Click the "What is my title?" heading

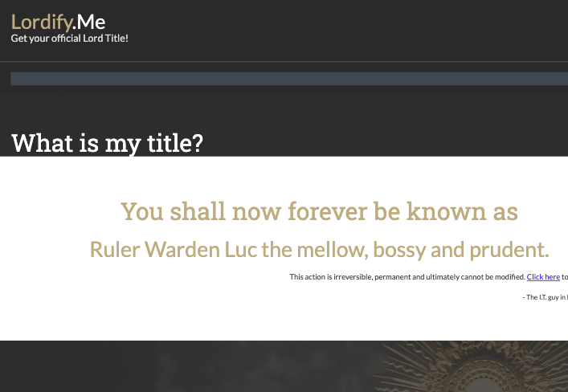[x=107, y=144]
